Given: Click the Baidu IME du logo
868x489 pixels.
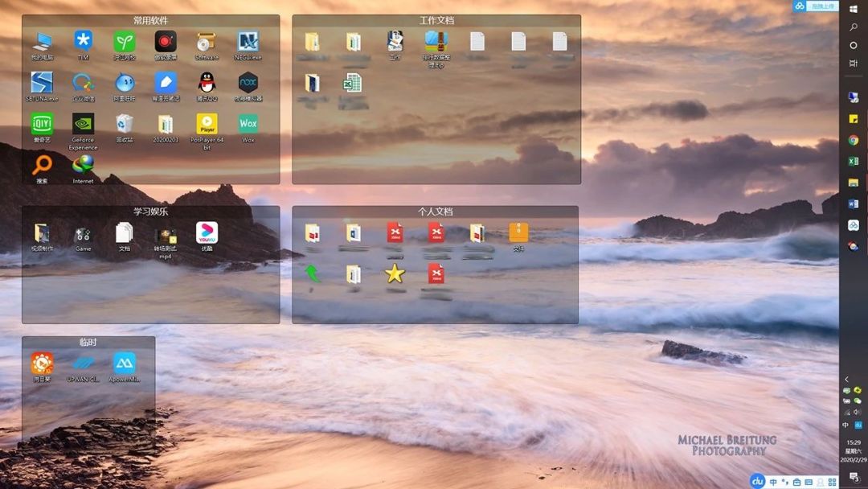Looking at the screenshot, I should (757, 481).
